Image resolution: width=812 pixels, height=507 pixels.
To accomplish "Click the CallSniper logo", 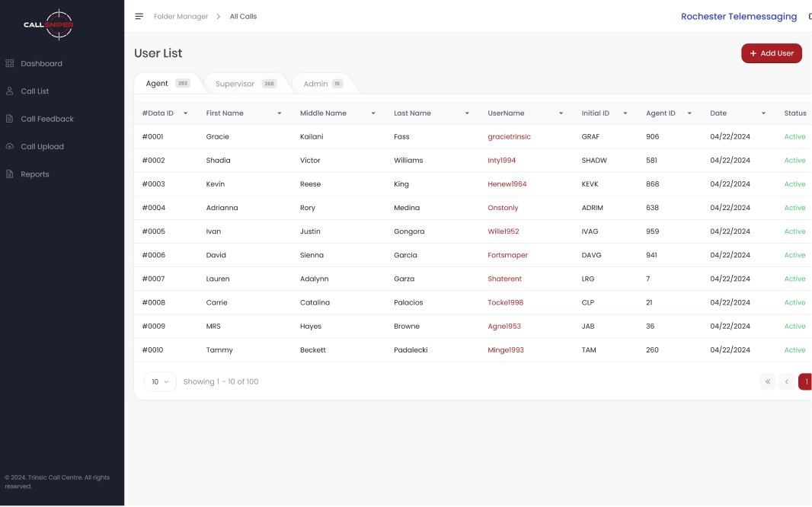I will coord(49,24).
